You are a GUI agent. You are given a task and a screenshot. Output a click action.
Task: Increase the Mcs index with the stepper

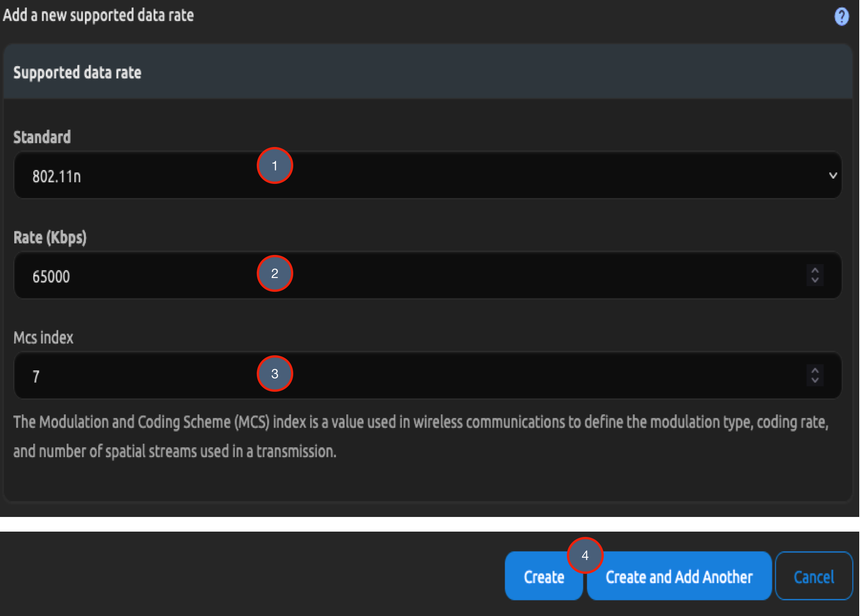pyautogui.click(x=814, y=370)
